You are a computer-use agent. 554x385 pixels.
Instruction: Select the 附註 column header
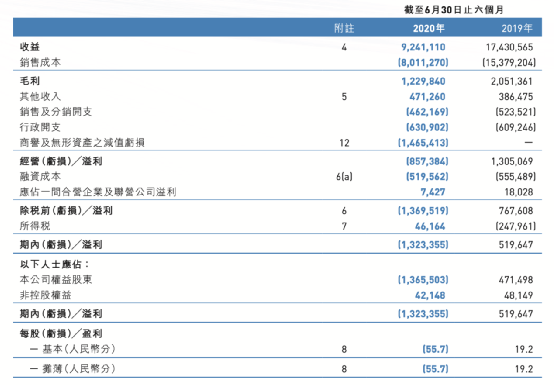point(344,28)
